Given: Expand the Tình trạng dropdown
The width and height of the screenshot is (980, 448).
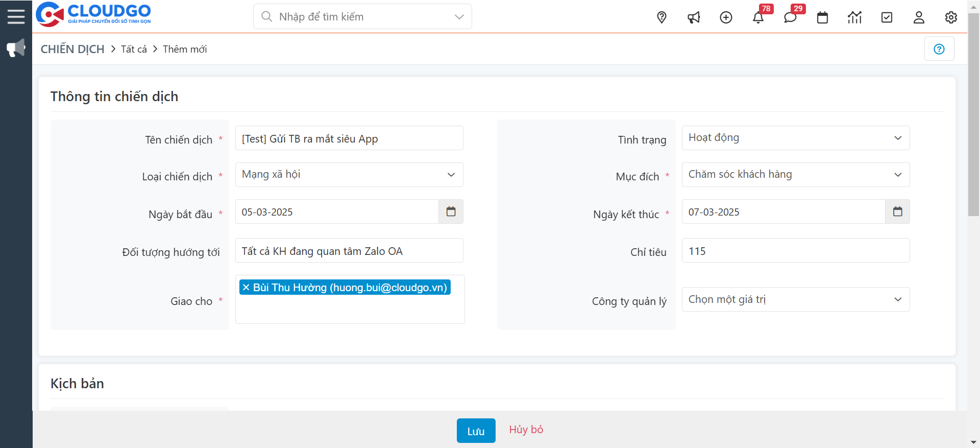Looking at the screenshot, I should tap(795, 138).
